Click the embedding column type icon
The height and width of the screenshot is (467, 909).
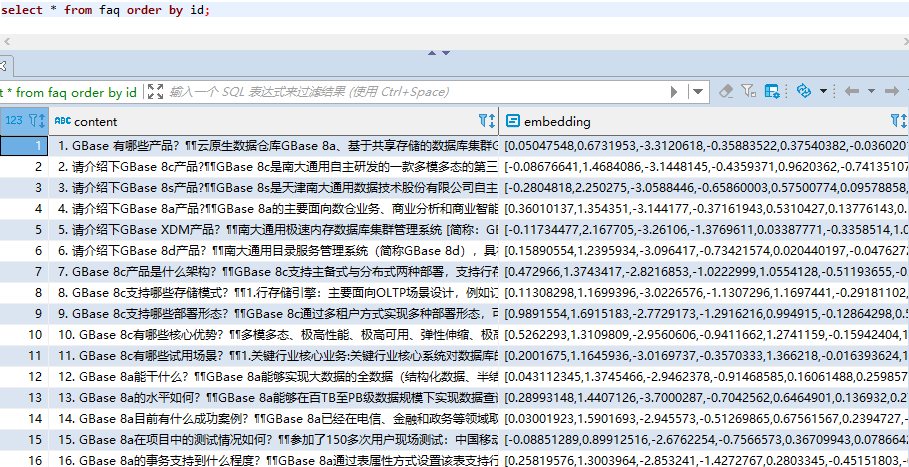(x=512, y=121)
